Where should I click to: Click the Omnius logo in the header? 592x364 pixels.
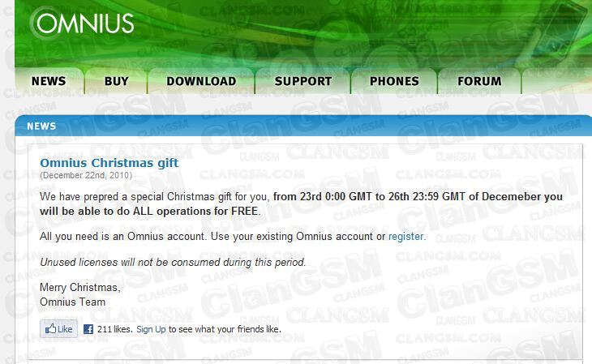(x=82, y=23)
